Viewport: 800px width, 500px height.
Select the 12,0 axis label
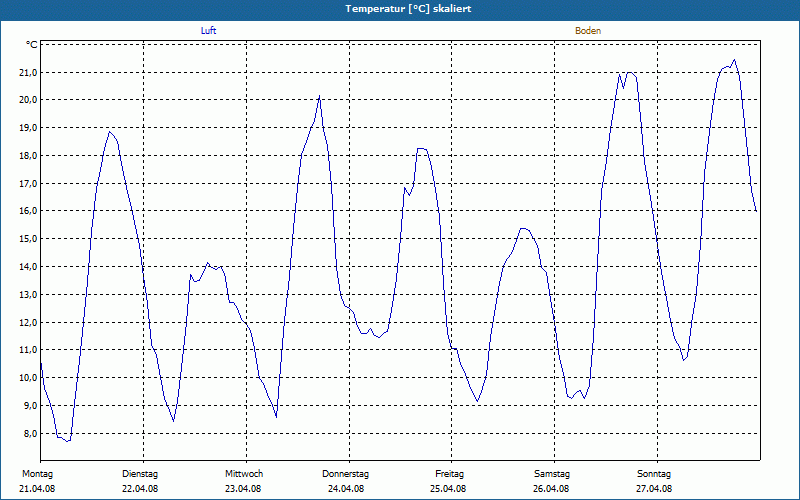point(29,322)
